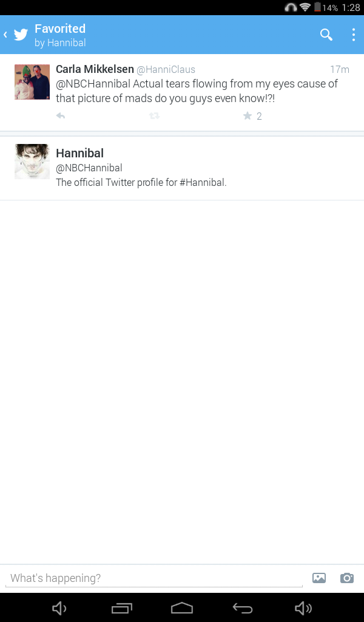Lower volume with the Android navigation button
364x622 pixels.
[59, 607]
